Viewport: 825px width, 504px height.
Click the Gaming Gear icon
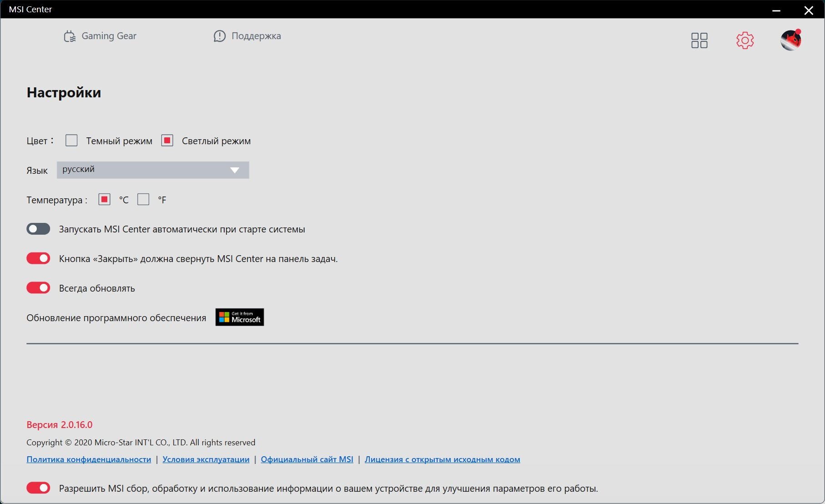pyautogui.click(x=70, y=36)
